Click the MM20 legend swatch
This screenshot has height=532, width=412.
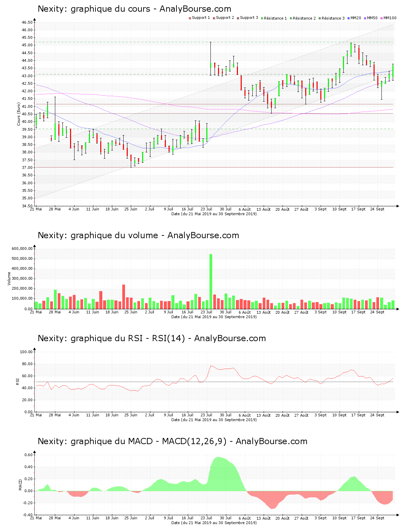pyautogui.click(x=348, y=18)
